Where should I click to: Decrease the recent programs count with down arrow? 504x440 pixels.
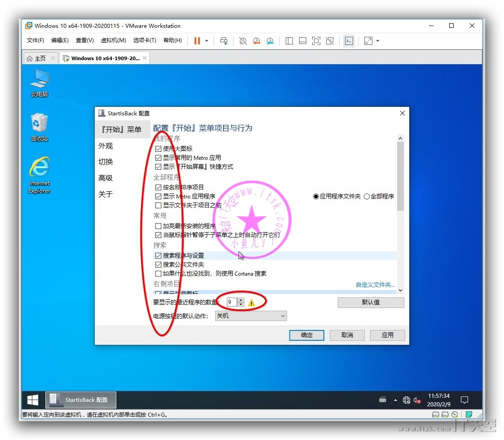pyautogui.click(x=241, y=304)
